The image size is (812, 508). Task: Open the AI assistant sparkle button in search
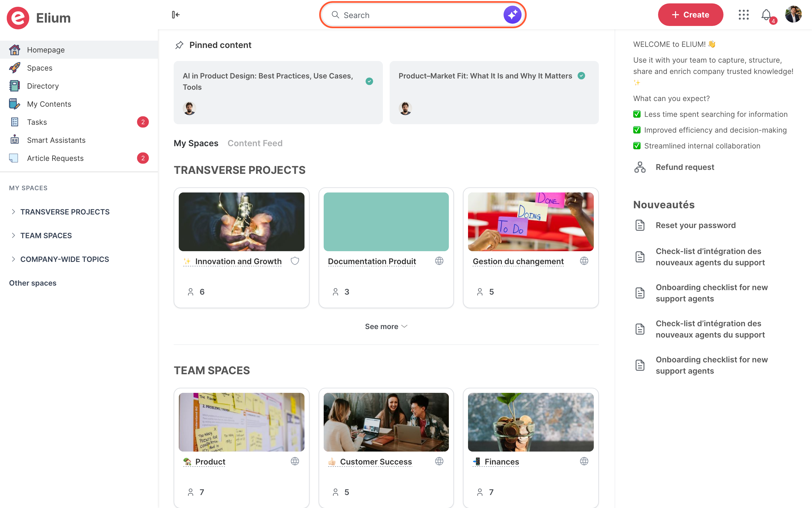pos(512,15)
